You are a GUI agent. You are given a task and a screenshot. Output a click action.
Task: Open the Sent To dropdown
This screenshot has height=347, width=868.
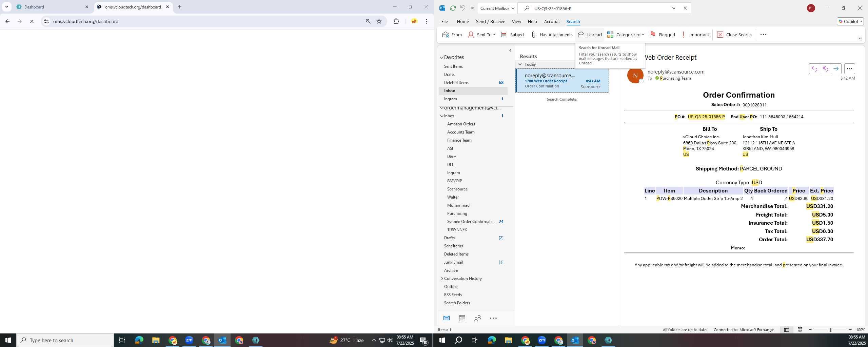(x=481, y=35)
